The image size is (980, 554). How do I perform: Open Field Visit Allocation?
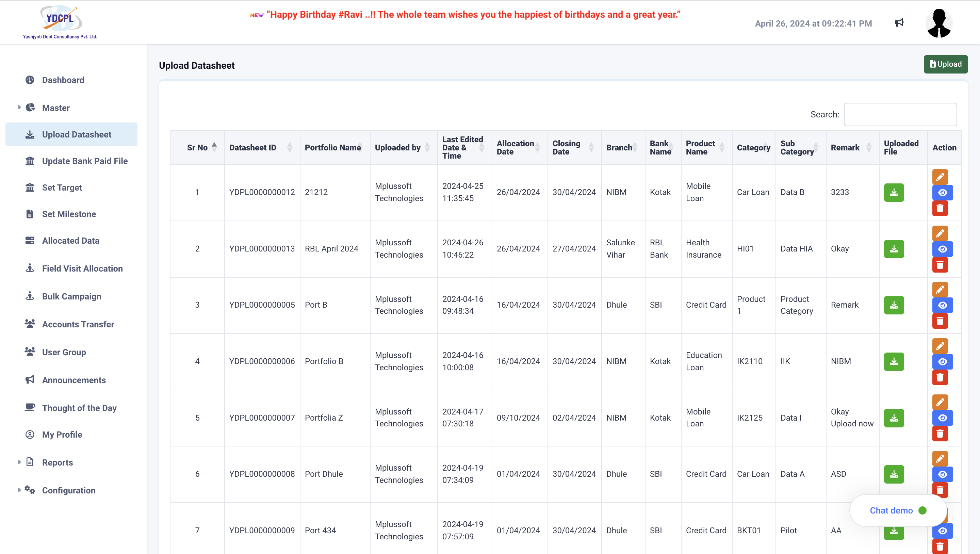(x=82, y=268)
